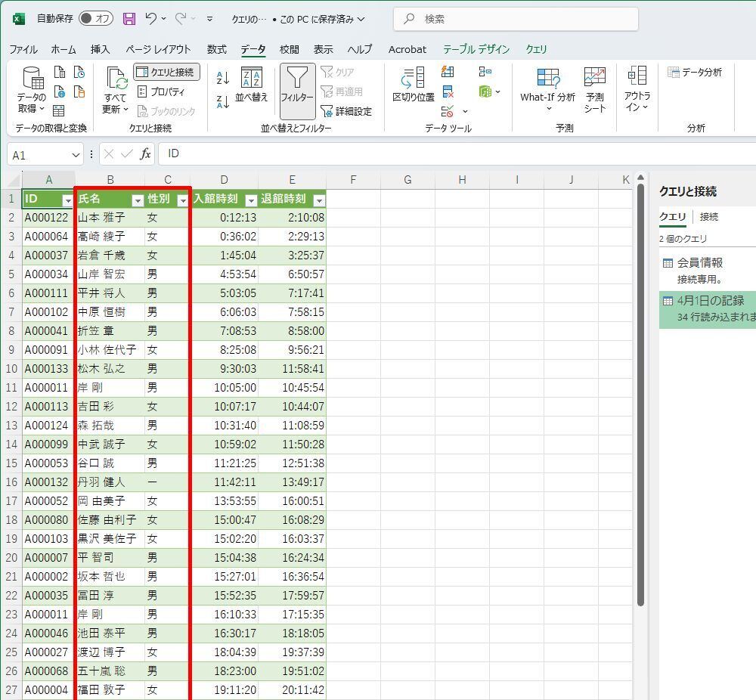Click the Excel app icon in title bar
756x700 pixels.
coord(19,19)
